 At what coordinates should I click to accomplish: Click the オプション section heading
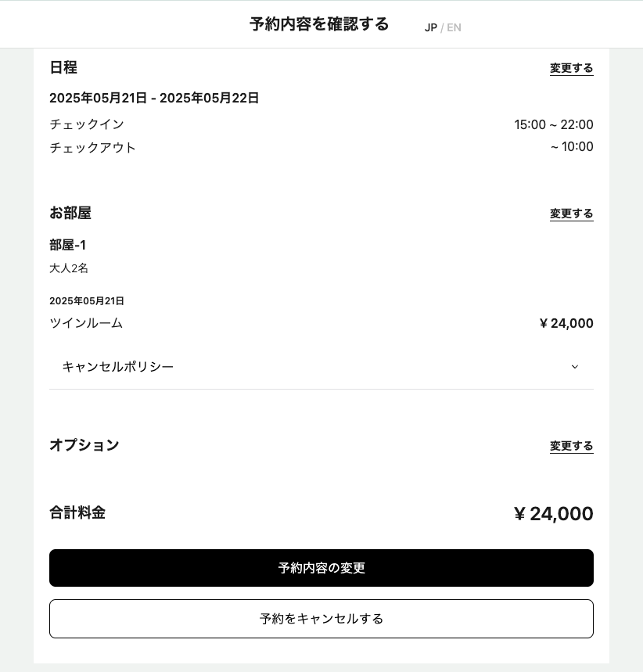[x=84, y=445]
